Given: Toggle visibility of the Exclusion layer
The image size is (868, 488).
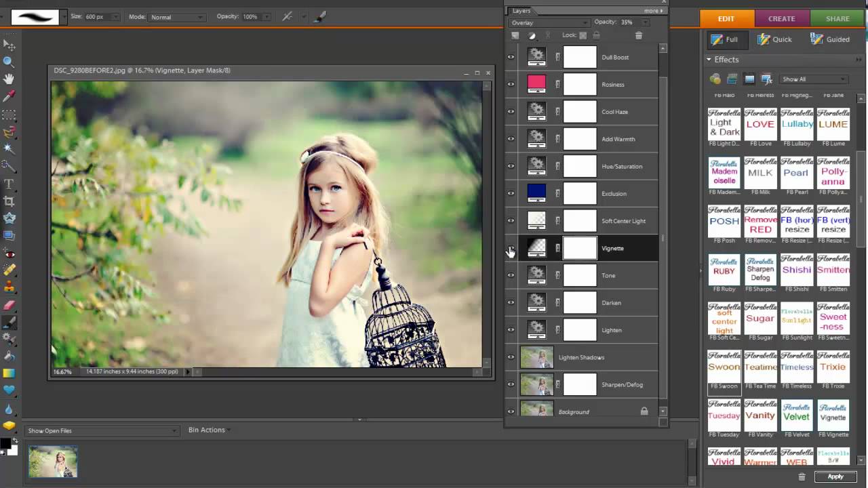Looking at the screenshot, I should click(511, 194).
